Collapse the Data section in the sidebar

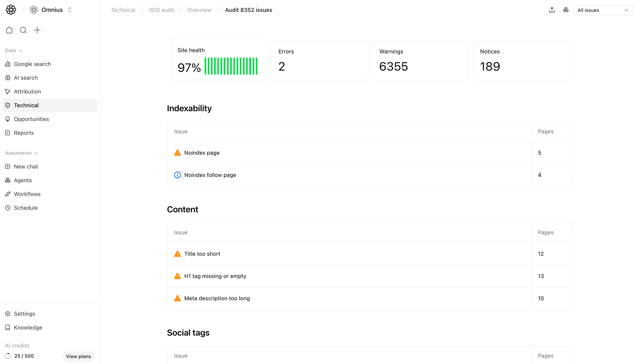20,51
